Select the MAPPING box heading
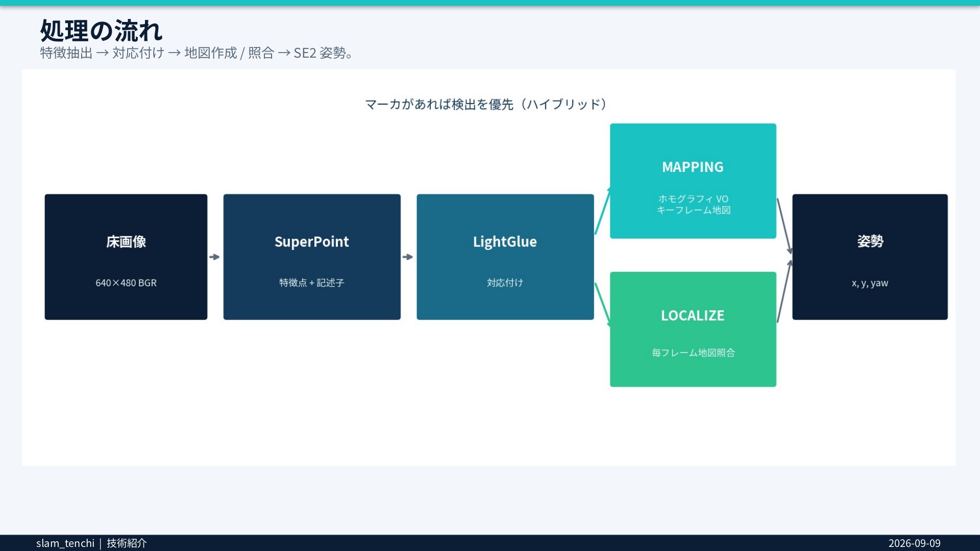 coord(693,167)
